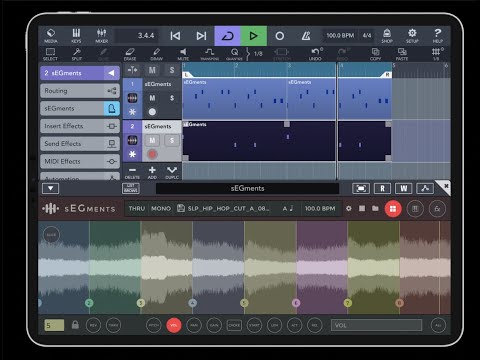Collapse the '2 sEGments' inspector header arrow
This screenshot has width=480, height=360.
[112, 73]
